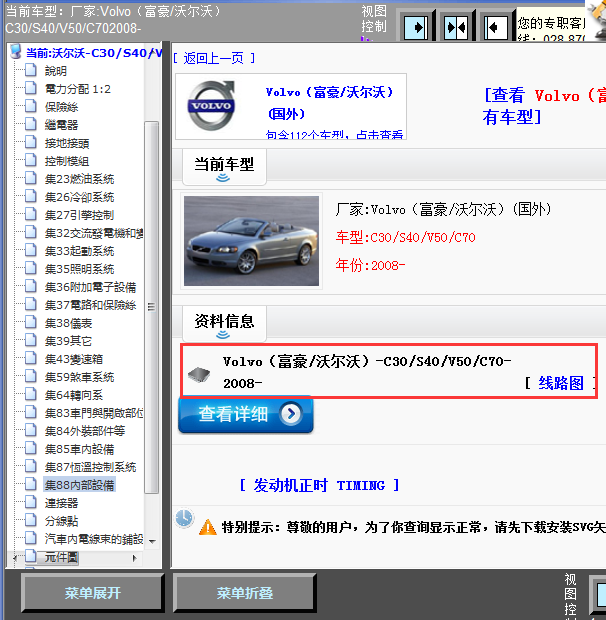Viewport: 606px width, 620px height.
Task: Click the left-arrow view control icon
Action: tap(496, 27)
